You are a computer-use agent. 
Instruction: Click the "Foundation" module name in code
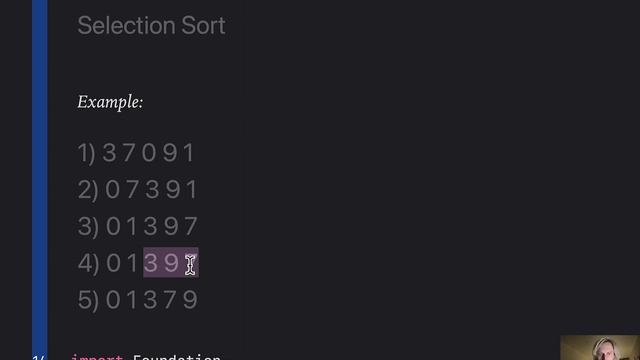click(177, 357)
